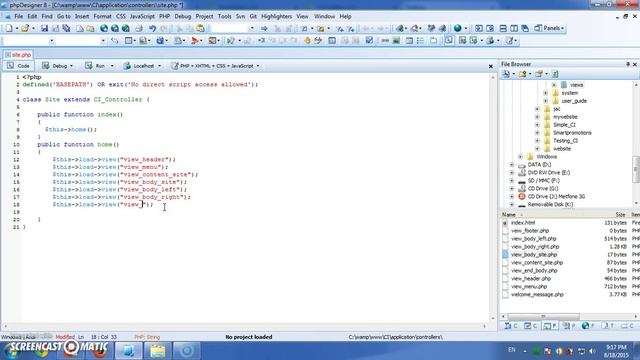The width and height of the screenshot is (640, 360).
Task: Click the red arrow run icon in second toolbar
Action: 195,40
